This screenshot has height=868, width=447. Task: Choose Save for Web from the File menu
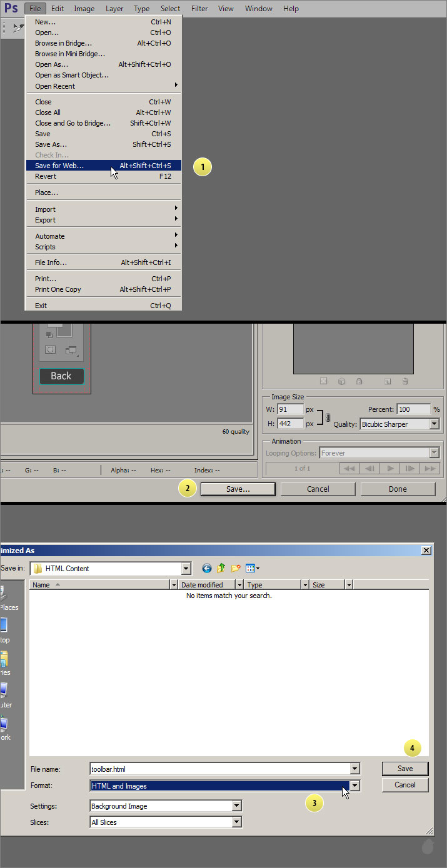59,166
